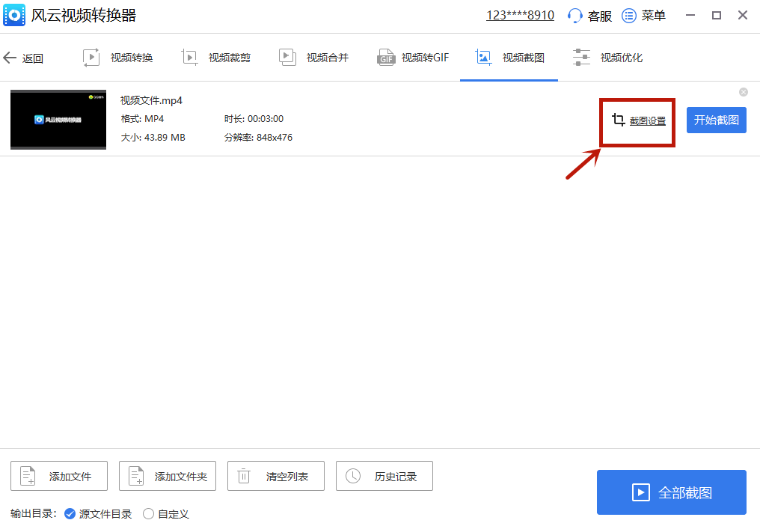The width and height of the screenshot is (760, 532).
Task: Remove 视频文件.mp4 with the small close icon
Action: [x=743, y=92]
